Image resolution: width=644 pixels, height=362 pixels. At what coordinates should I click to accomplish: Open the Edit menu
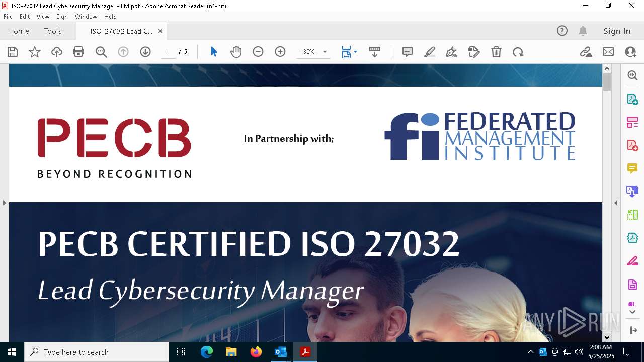[x=25, y=17]
